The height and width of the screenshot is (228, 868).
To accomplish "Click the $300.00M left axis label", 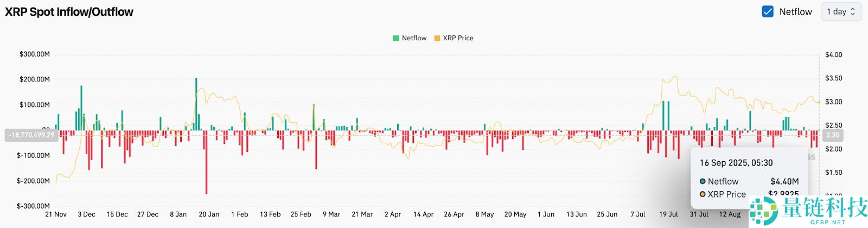I will pos(35,54).
